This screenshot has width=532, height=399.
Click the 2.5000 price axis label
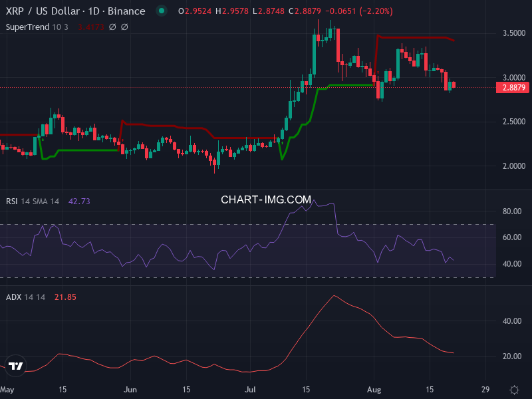(x=513, y=122)
